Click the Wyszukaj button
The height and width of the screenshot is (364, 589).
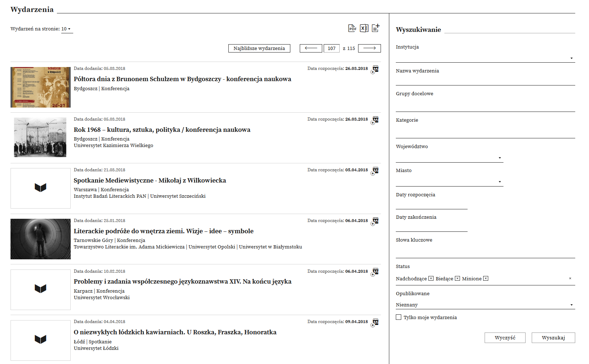coord(553,338)
